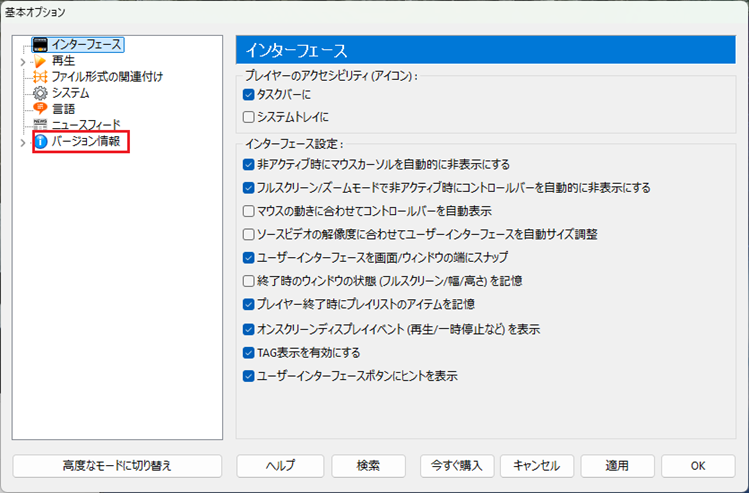Expand the 再生 tree node arrow

pyautogui.click(x=22, y=62)
